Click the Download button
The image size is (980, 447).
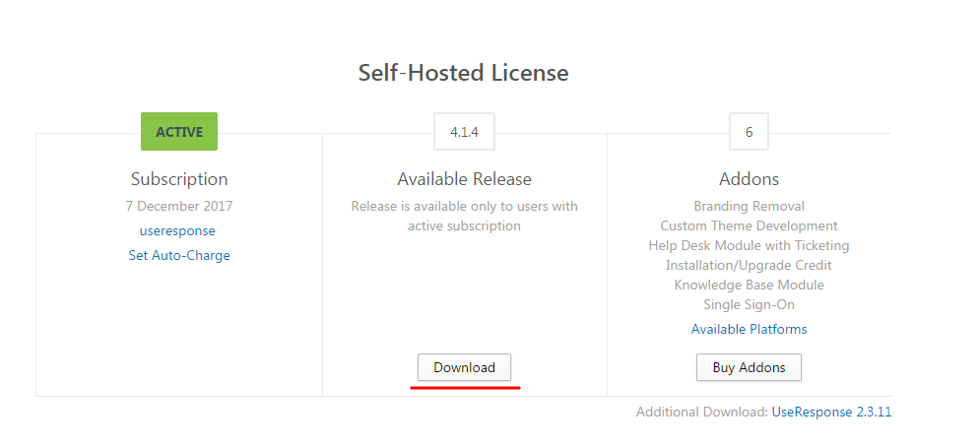464,367
